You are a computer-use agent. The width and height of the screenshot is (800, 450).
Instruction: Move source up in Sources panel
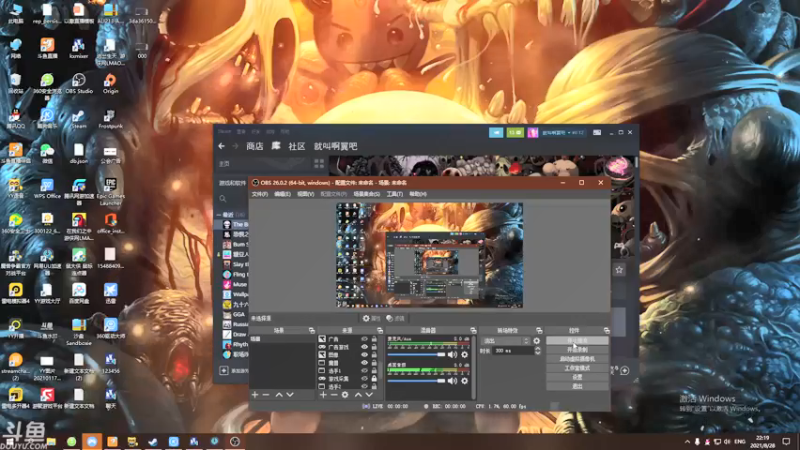pyautogui.click(x=358, y=395)
